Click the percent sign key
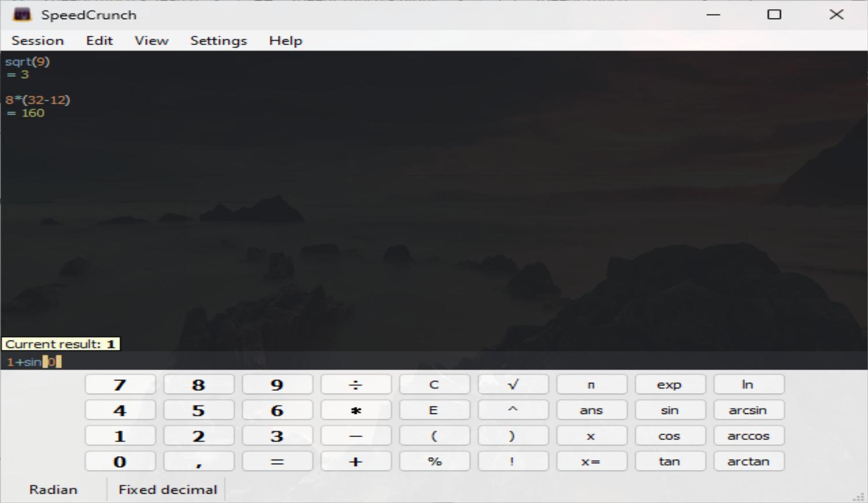This screenshot has height=503, width=868. [x=434, y=461]
